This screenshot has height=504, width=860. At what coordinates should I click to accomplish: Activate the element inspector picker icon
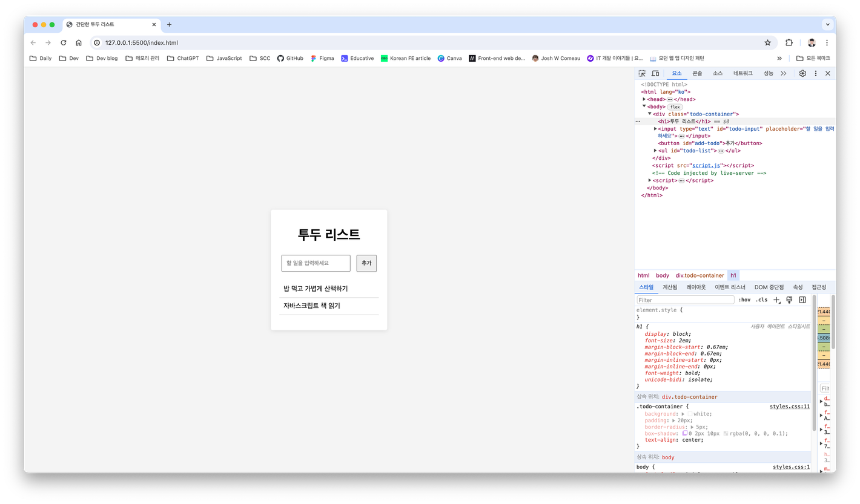[x=642, y=73]
